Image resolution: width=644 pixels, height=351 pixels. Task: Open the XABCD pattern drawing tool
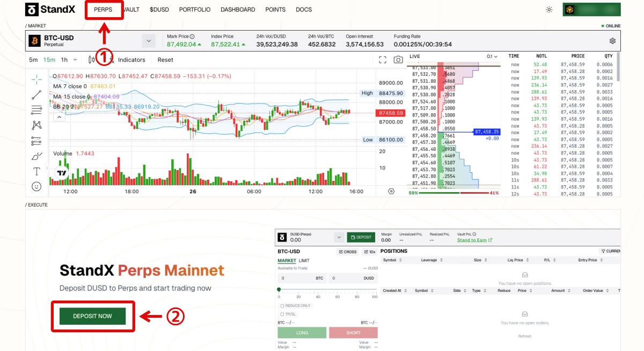click(36, 125)
